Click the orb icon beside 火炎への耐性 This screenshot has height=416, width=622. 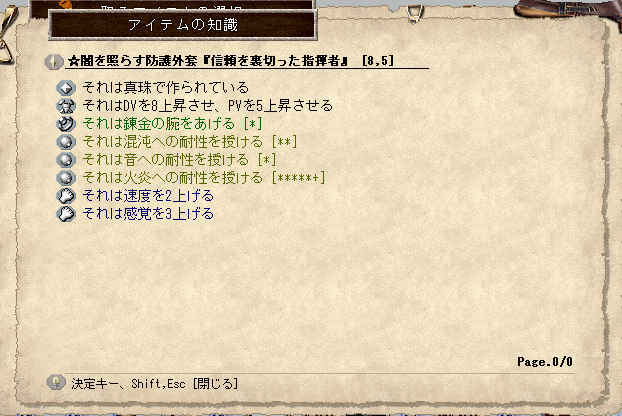(x=66, y=178)
